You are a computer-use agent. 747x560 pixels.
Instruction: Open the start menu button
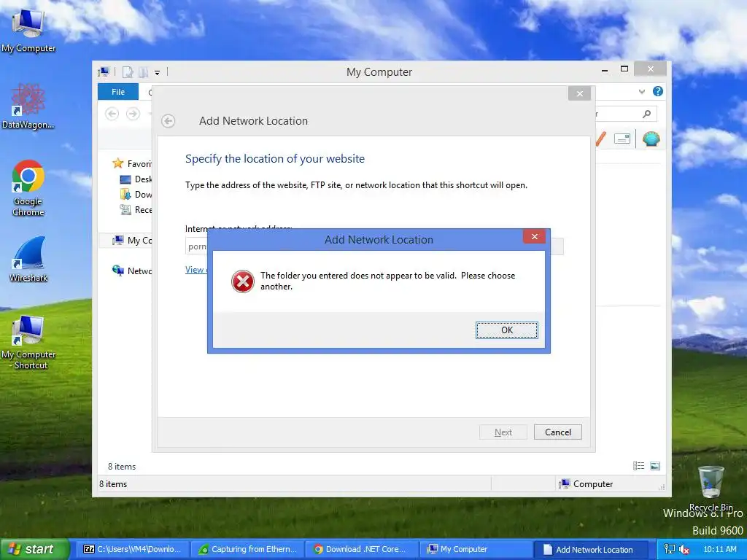pyautogui.click(x=34, y=549)
